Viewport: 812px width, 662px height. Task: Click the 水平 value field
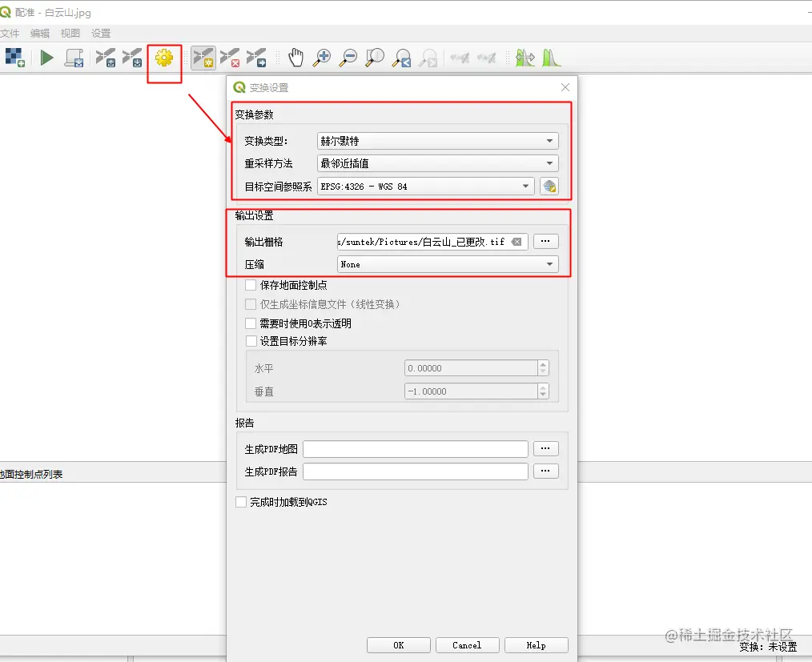click(x=471, y=368)
